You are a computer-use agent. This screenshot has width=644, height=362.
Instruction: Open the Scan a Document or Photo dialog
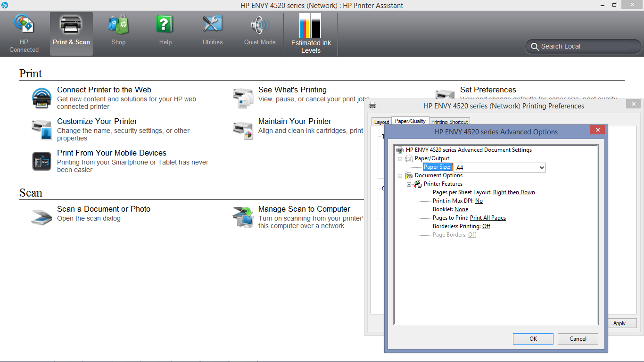104,209
